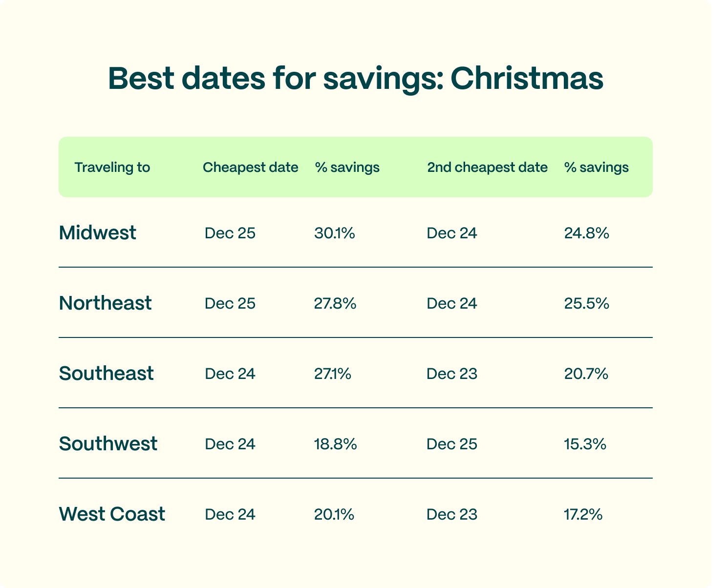Click the 18.8% Southwest savings value
The width and height of the screenshot is (727, 588).
335,444
